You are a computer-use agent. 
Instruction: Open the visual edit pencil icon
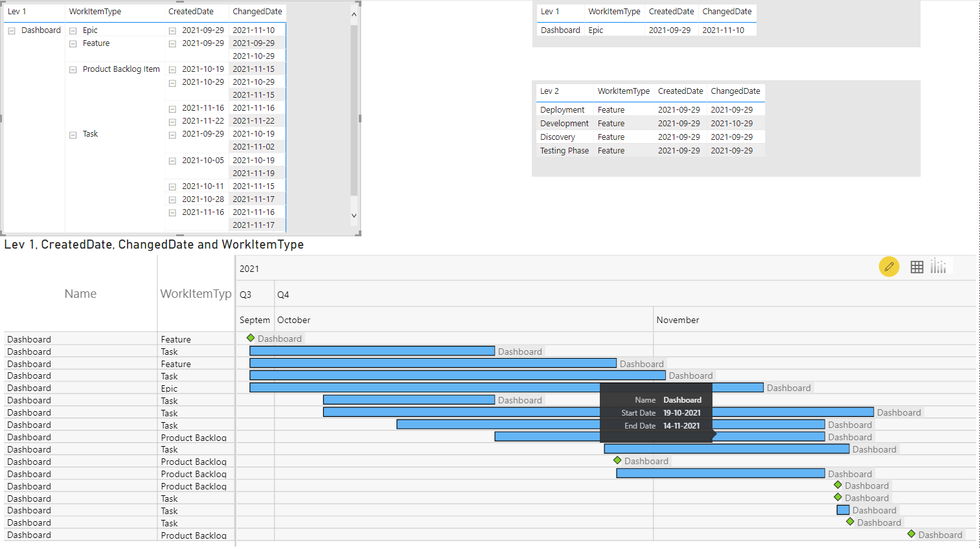pos(889,266)
